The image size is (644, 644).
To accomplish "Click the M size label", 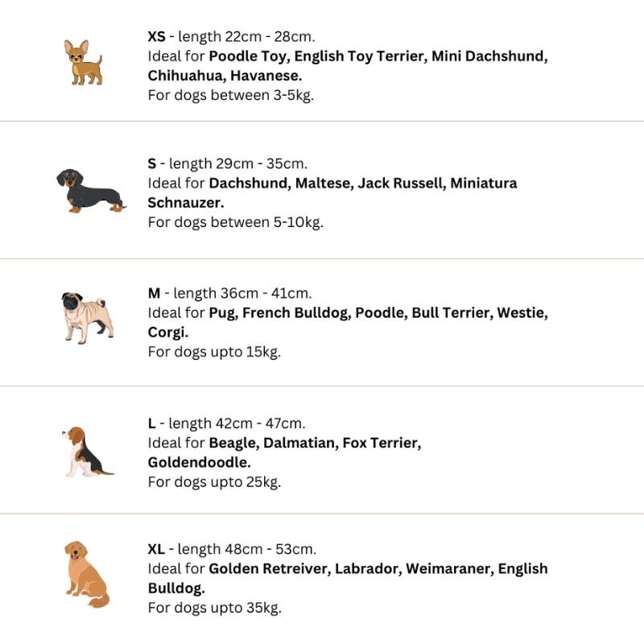I will click(154, 293).
